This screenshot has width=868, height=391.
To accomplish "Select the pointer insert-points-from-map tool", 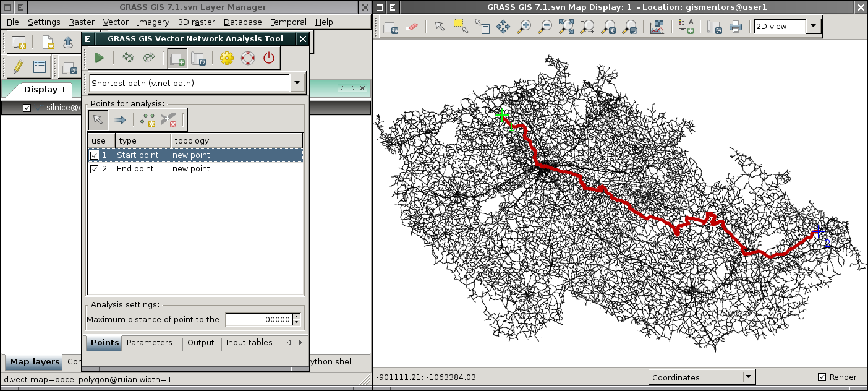I will tap(99, 119).
